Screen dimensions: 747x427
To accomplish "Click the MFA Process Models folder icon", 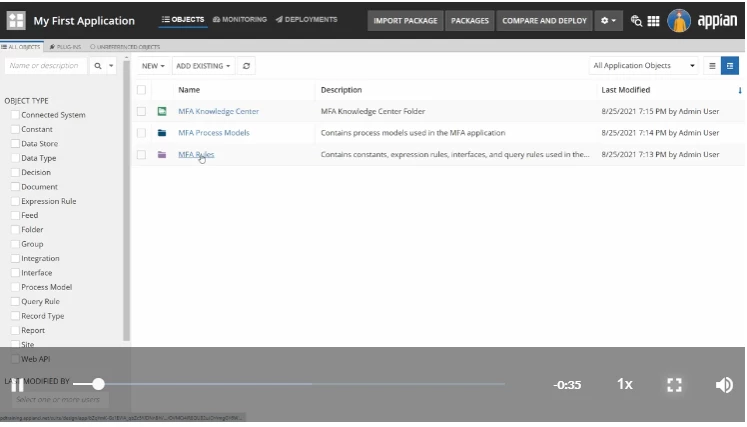I will pos(162,133).
